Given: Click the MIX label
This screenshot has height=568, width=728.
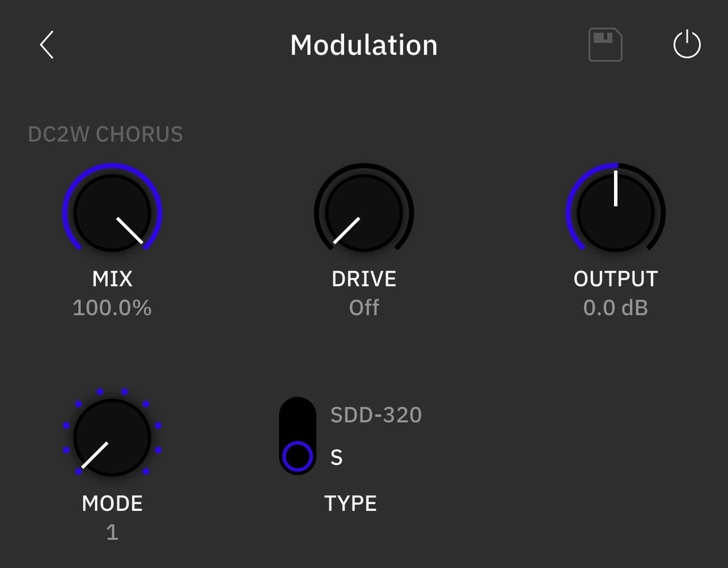Looking at the screenshot, I should pyautogui.click(x=112, y=279).
